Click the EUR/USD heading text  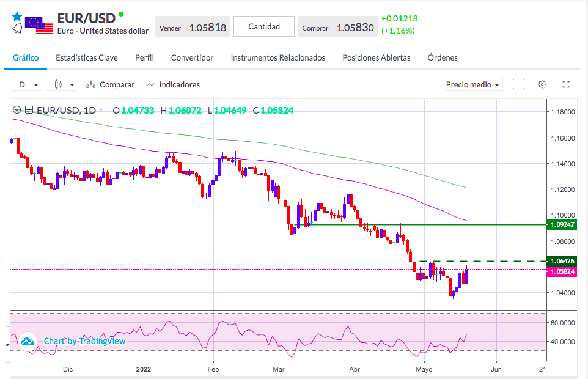coord(86,18)
